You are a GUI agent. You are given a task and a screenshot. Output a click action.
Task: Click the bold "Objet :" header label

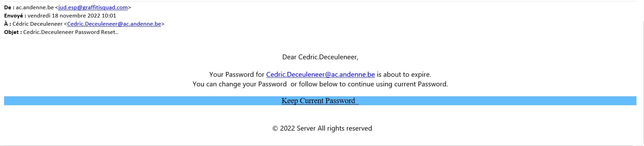coord(13,32)
